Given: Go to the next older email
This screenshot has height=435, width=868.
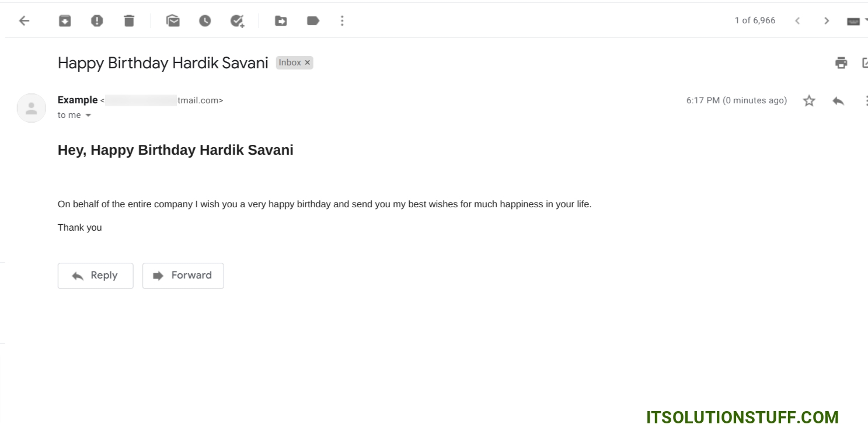Looking at the screenshot, I should click(x=827, y=21).
